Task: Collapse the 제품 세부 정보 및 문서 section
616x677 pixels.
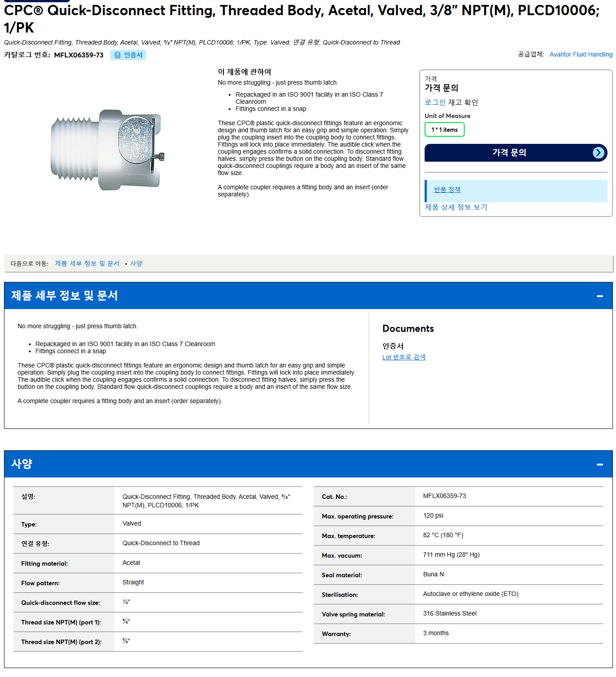Action: tap(600, 296)
